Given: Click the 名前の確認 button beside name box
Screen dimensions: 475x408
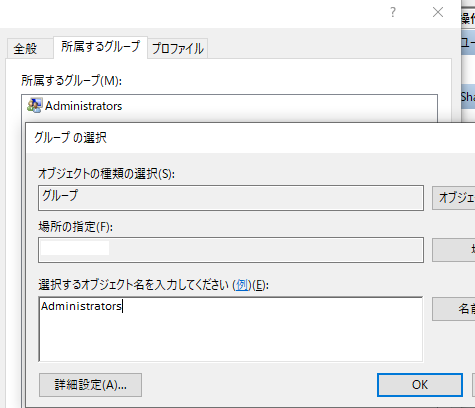Looking at the screenshot, I should point(454,309).
